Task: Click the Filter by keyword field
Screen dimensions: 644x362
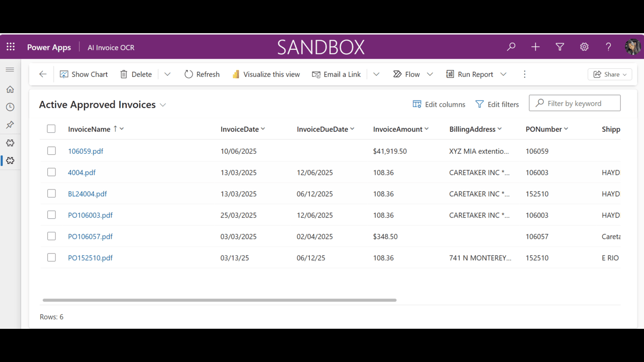Action: [575, 103]
